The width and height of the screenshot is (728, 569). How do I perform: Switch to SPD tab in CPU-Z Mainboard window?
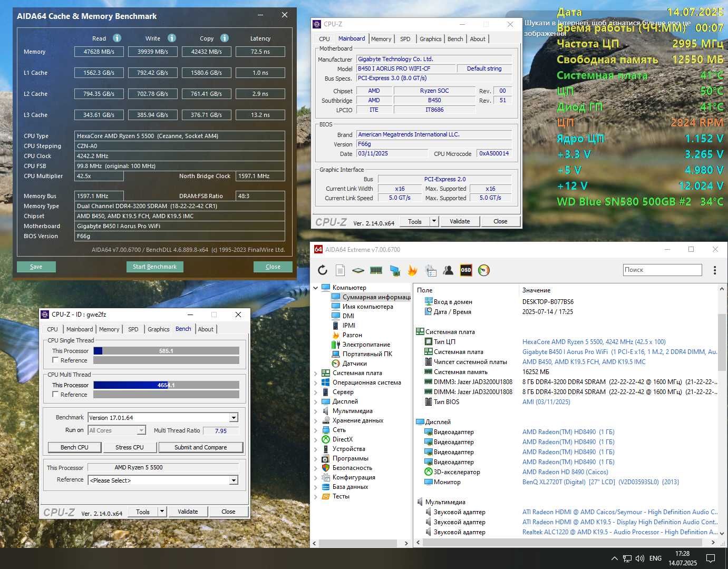click(x=405, y=39)
